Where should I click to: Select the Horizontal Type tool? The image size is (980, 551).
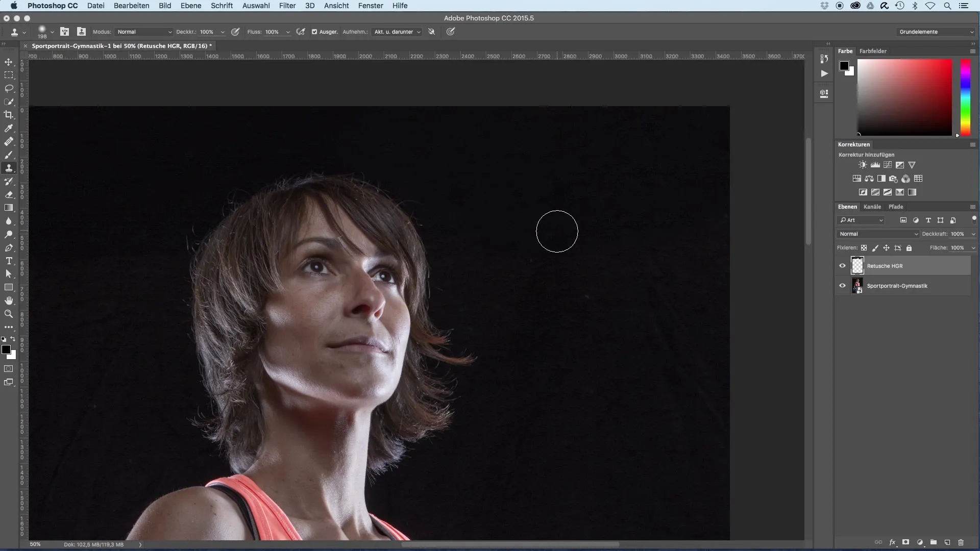9,261
